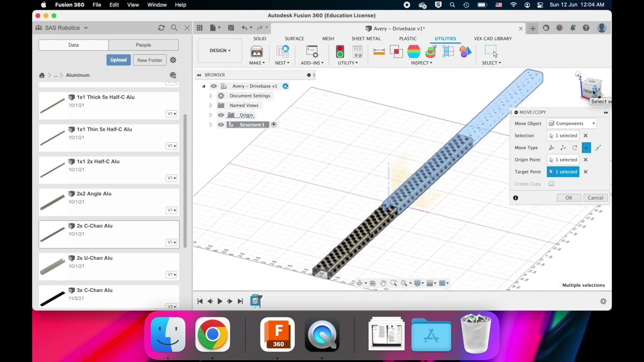Click the Display Component Colors icon

(465, 51)
